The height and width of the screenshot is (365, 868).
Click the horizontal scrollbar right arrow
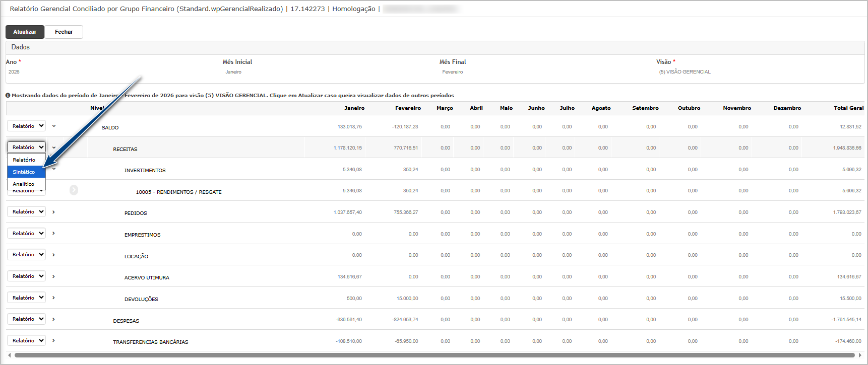pyautogui.click(x=860, y=355)
